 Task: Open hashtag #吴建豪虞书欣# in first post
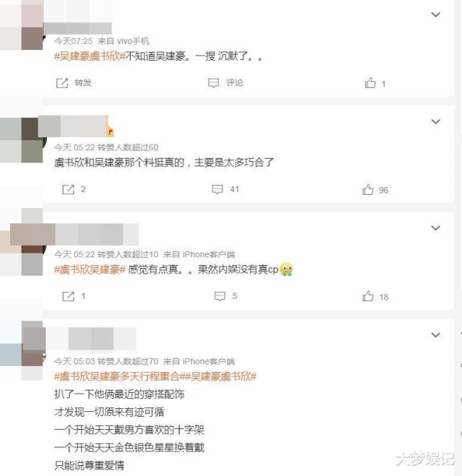[89, 56]
